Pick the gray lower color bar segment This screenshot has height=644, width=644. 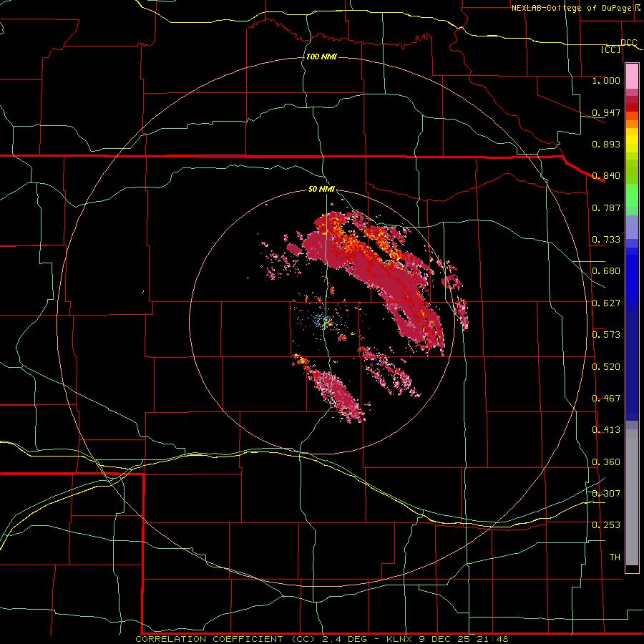[x=632, y=497]
